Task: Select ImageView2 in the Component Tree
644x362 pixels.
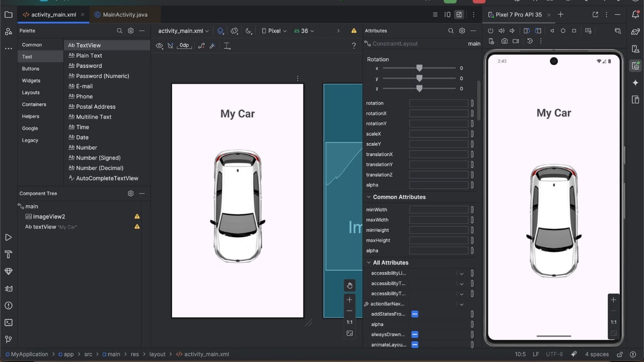Action: tap(49, 217)
